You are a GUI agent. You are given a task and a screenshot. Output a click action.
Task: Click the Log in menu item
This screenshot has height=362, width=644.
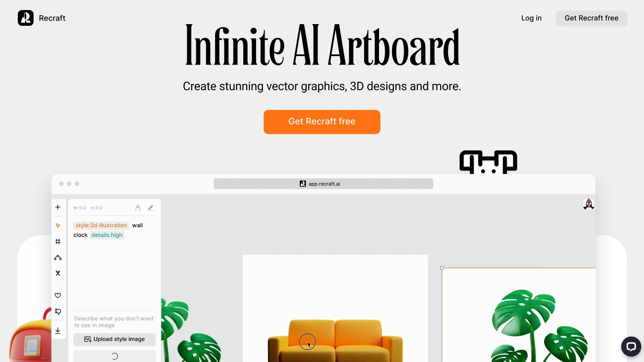(531, 18)
